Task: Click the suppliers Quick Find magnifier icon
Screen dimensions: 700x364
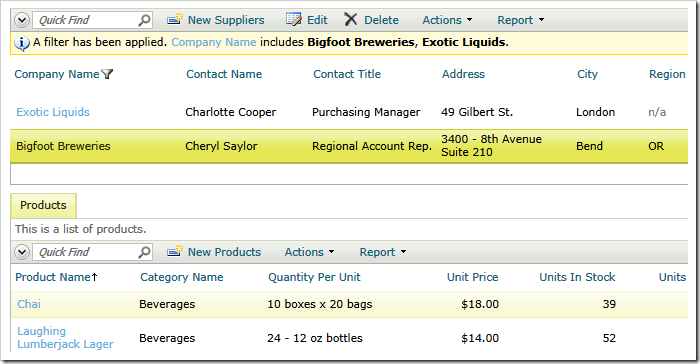Action: coord(144,20)
